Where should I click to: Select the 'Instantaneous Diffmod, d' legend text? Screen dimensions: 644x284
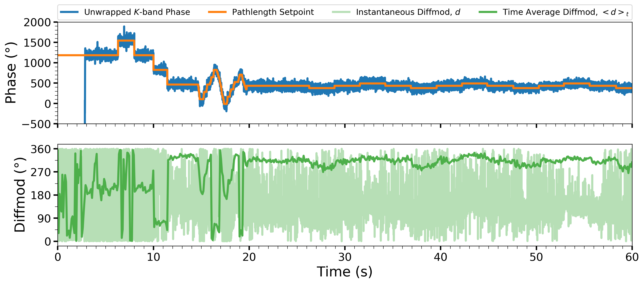(408, 12)
